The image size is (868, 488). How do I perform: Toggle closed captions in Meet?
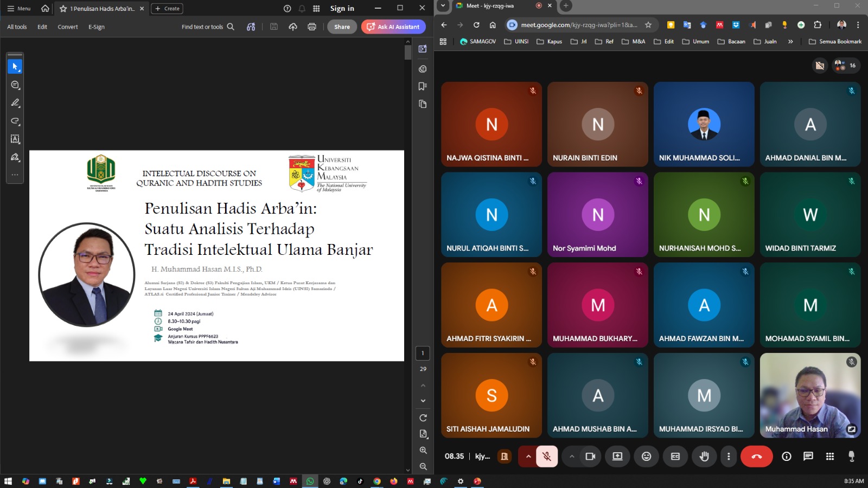(675, 457)
